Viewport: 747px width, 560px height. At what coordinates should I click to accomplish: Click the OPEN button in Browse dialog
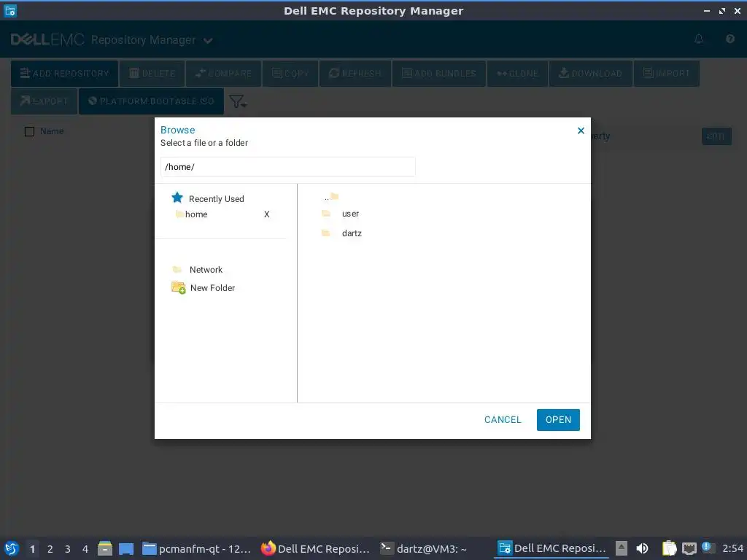point(558,419)
